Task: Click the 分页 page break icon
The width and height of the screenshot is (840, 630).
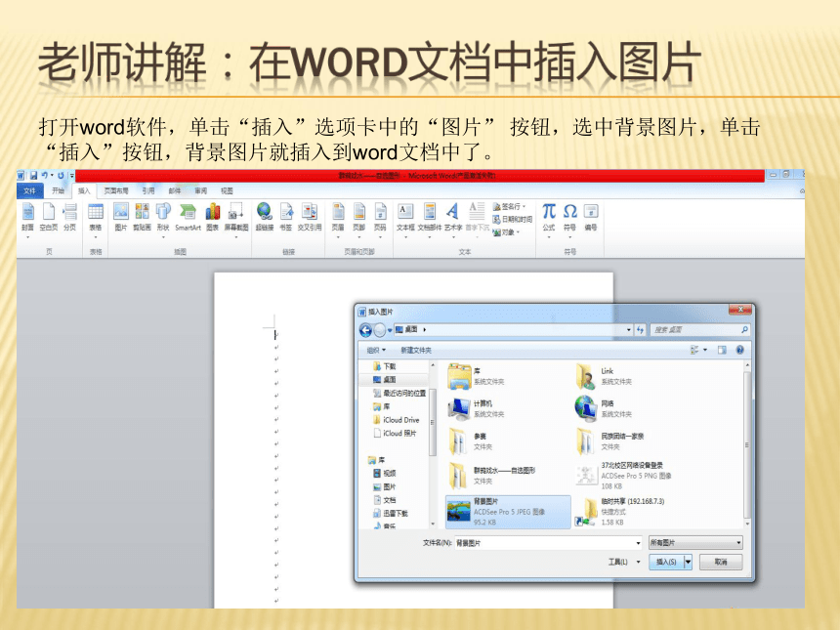Action: click(69, 217)
